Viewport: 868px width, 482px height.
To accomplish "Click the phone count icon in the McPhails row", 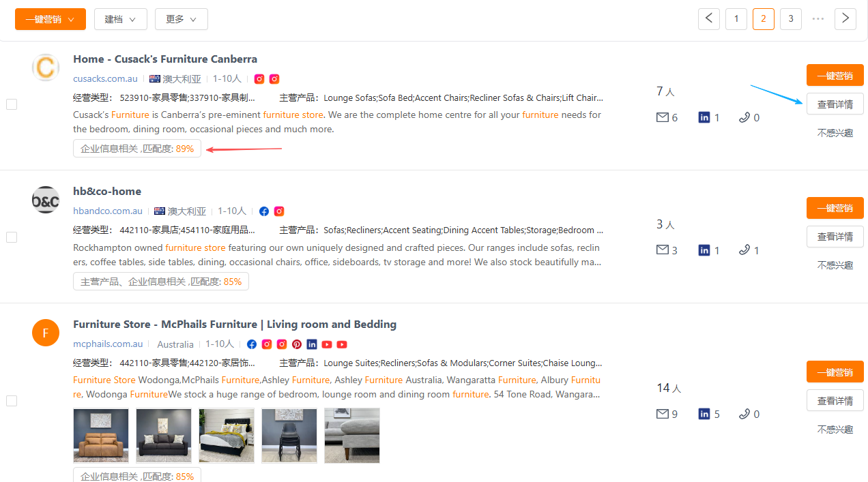I will point(744,414).
